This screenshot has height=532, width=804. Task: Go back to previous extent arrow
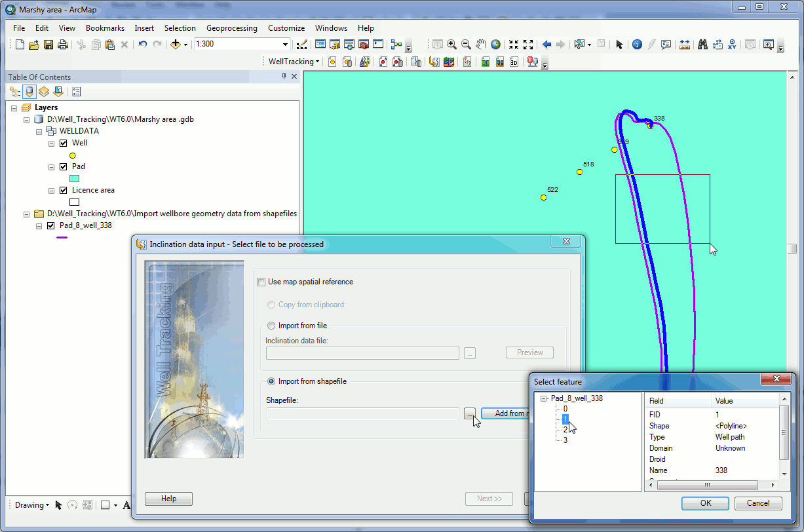546,45
